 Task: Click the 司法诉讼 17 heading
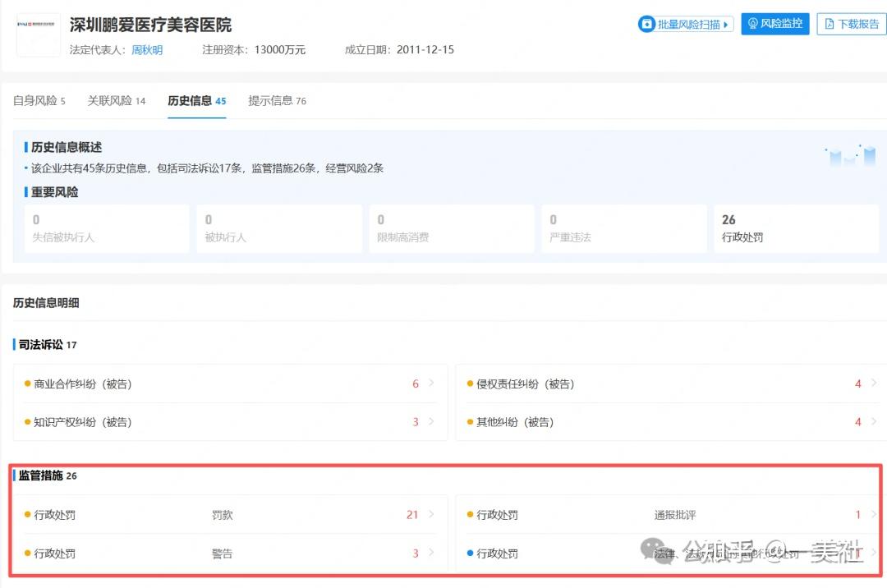pos(48,344)
